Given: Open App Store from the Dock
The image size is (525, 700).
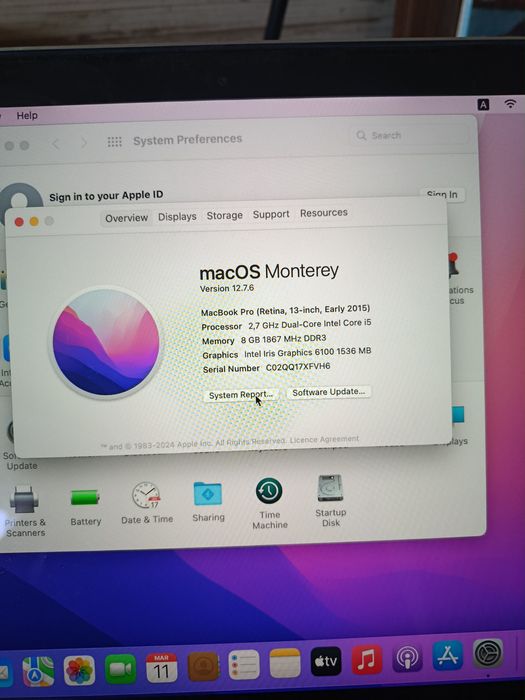Looking at the screenshot, I should pos(448,655).
